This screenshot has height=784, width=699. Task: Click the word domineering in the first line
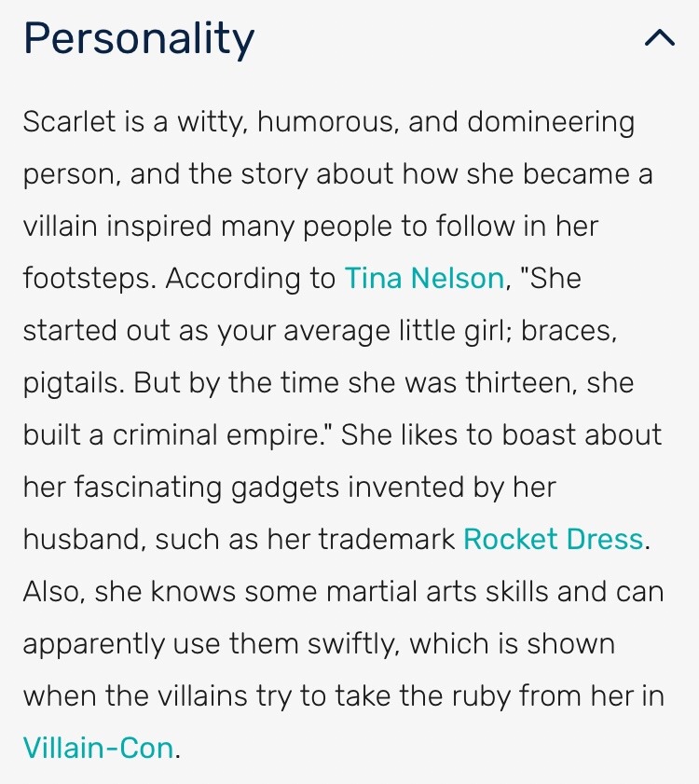(551, 122)
